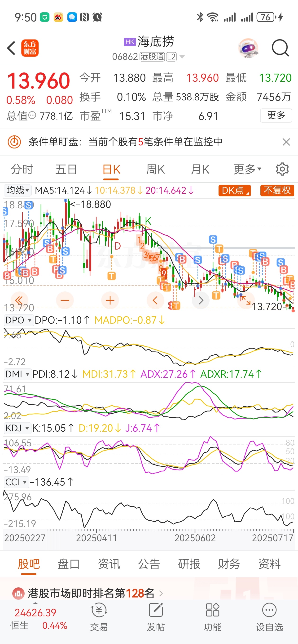Image resolution: width=298 pixels, height=644 pixels.
Task: Open the 均线 indicator dropdown
Action: coord(18,191)
